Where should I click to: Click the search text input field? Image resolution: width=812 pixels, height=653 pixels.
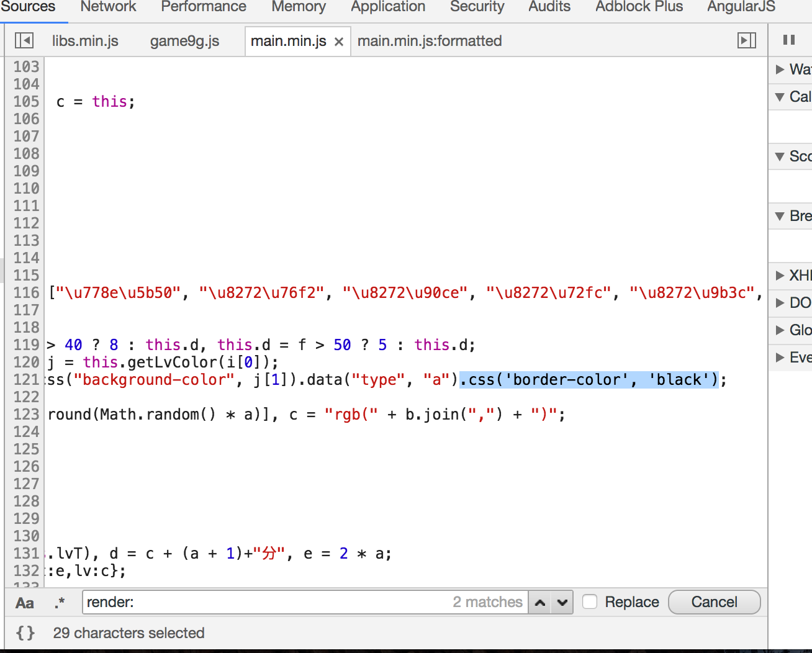[267, 602]
